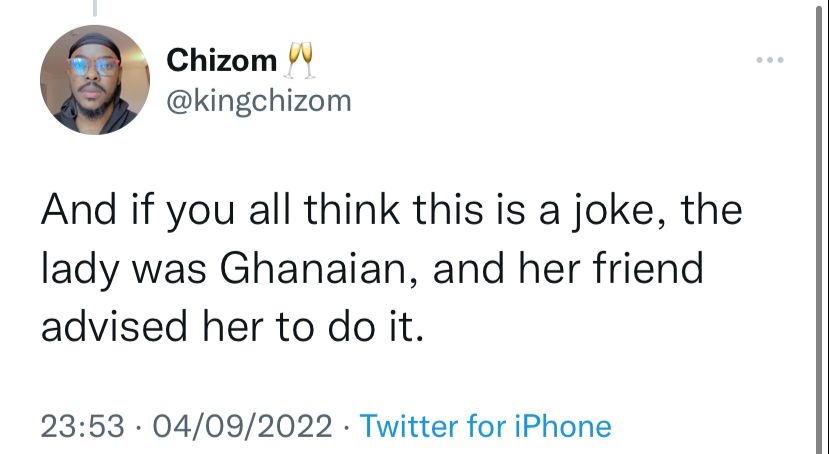Click the word "iPhone" in the source label
Viewport: 829px width, 454px height.
pyautogui.click(x=562, y=427)
